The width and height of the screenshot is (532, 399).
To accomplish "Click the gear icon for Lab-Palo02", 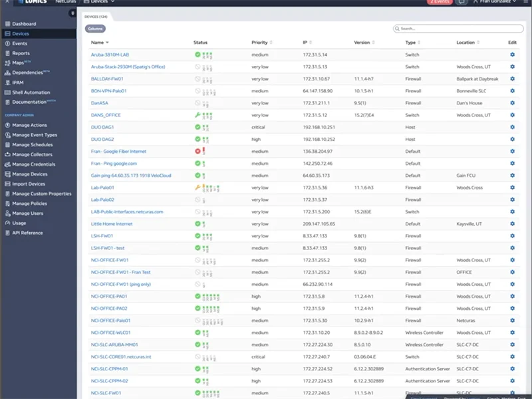I will coord(512,199).
